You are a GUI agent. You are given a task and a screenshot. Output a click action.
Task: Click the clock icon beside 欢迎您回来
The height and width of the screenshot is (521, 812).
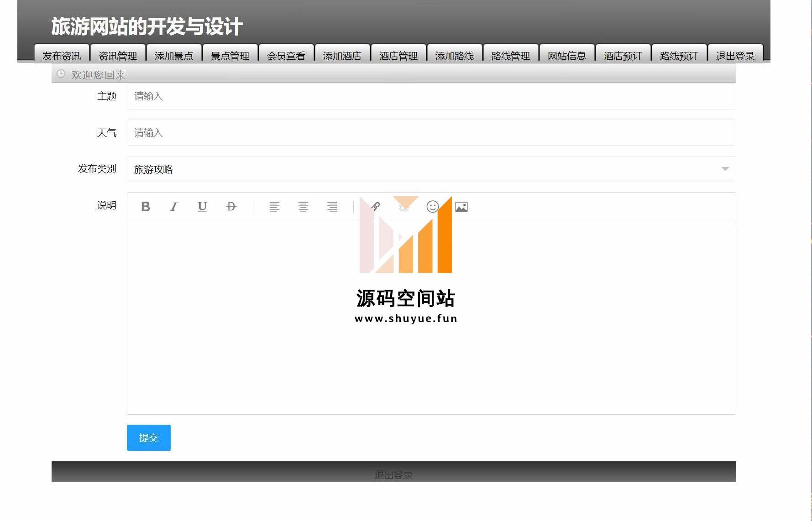[x=61, y=74]
